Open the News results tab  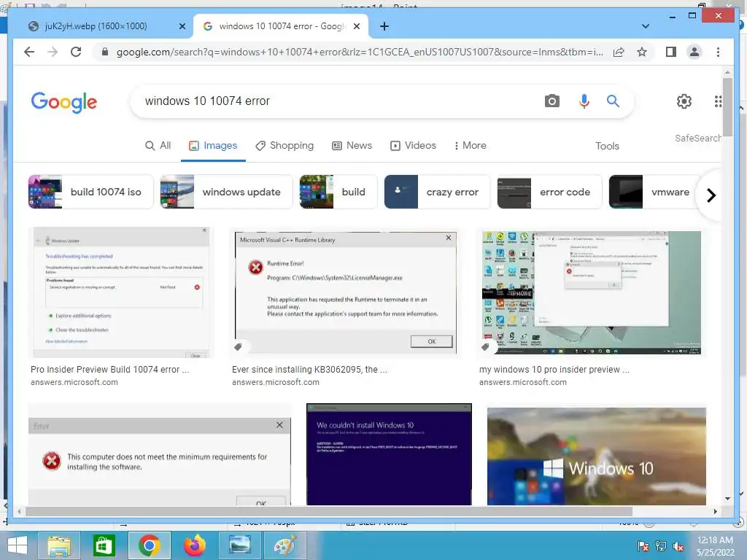(352, 145)
